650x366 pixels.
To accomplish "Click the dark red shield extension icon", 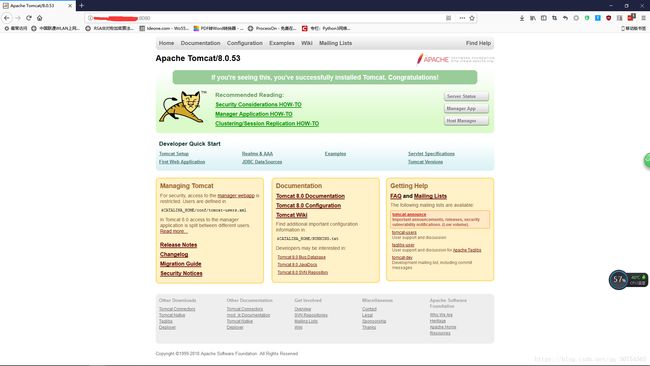I will pos(608,18).
